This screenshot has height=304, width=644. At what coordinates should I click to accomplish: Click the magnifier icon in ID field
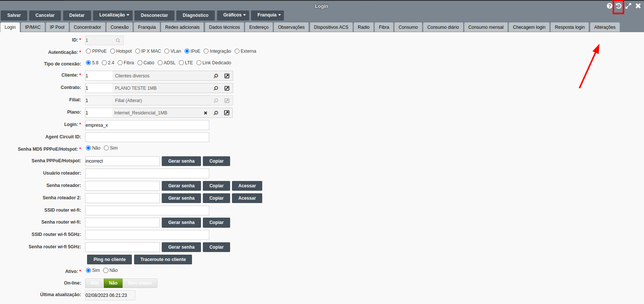pos(118,40)
